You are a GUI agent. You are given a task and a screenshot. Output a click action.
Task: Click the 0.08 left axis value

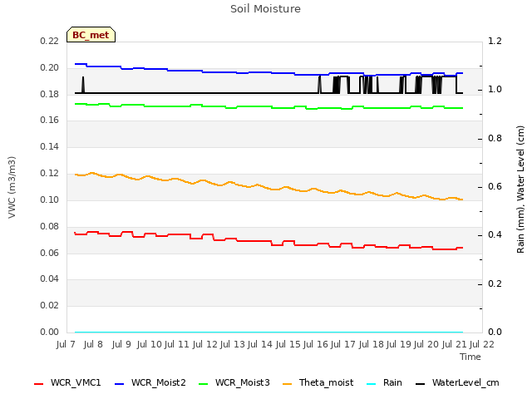[50, 226]
